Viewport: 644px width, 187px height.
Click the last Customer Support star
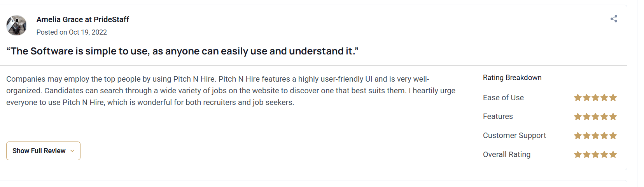pyautogui.click(x=613, y=136)
